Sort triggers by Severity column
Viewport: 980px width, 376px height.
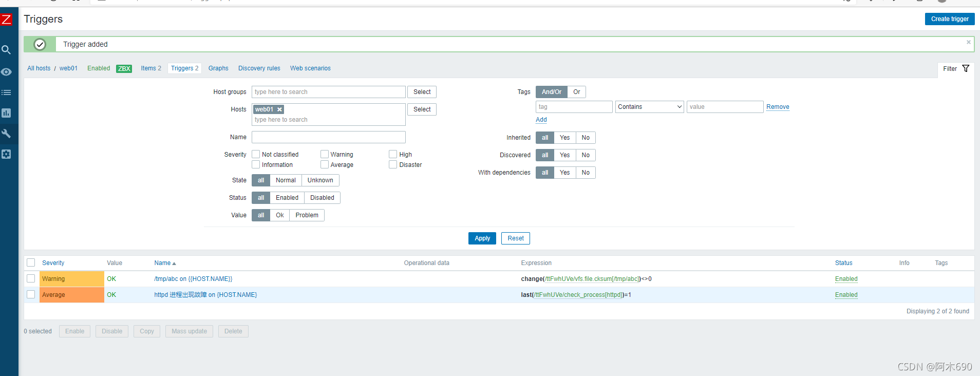(53, 263)
